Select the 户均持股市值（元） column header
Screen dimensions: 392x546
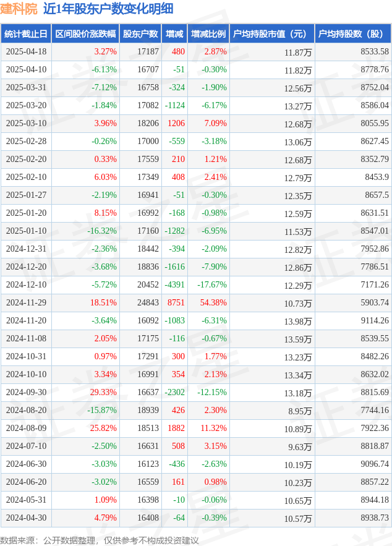click(x=272, y=34)
